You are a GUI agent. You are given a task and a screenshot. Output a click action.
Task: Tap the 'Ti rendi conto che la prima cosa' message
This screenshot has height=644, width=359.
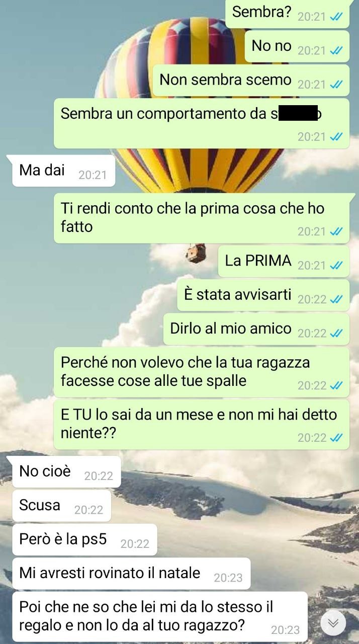point(202,218)
